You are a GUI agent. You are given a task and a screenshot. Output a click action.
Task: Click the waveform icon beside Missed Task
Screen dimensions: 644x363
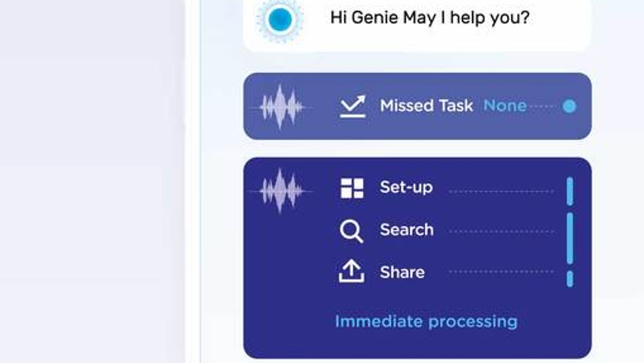tap(281, 107)
